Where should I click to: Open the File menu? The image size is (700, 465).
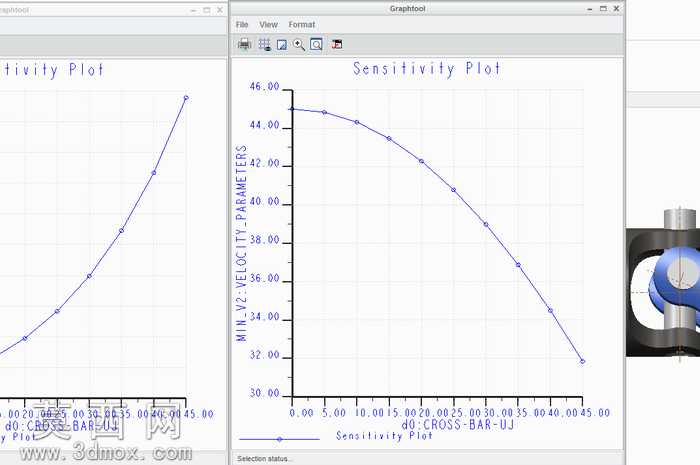coord(242,25)
